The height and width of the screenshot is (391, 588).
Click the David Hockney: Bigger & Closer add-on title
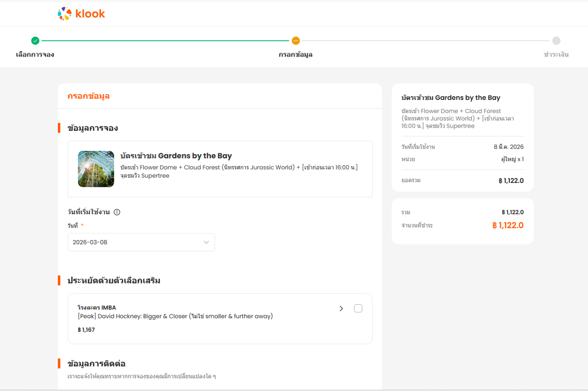point(175,316)
